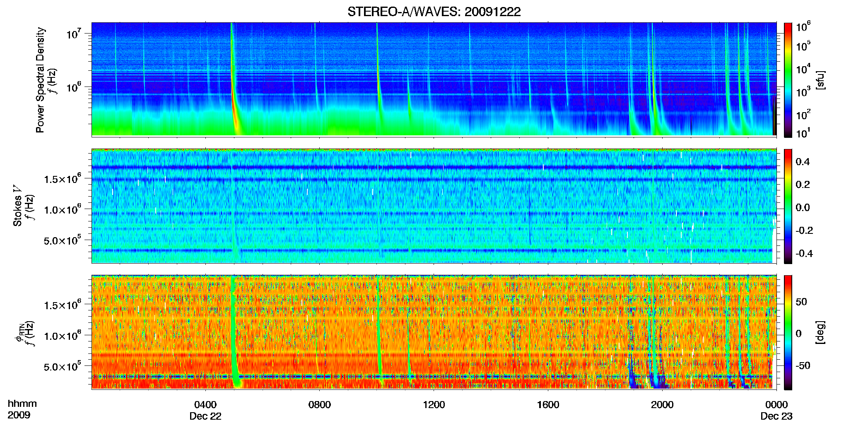This screenshot has width=868, height=447.
Task: Click the 2009 year label
Action: pyautogui.click(x=19, y=415)
